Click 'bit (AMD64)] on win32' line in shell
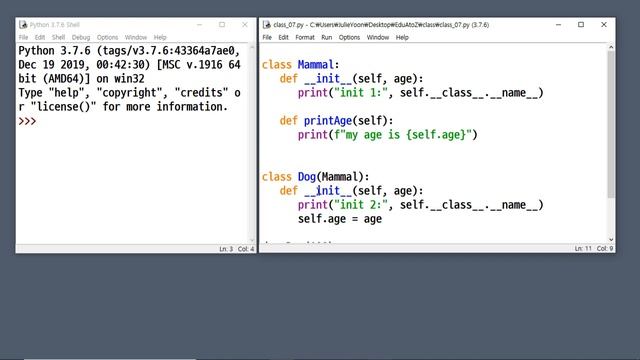640x360 pixels. pyautogui.click(x=81, y=79)
